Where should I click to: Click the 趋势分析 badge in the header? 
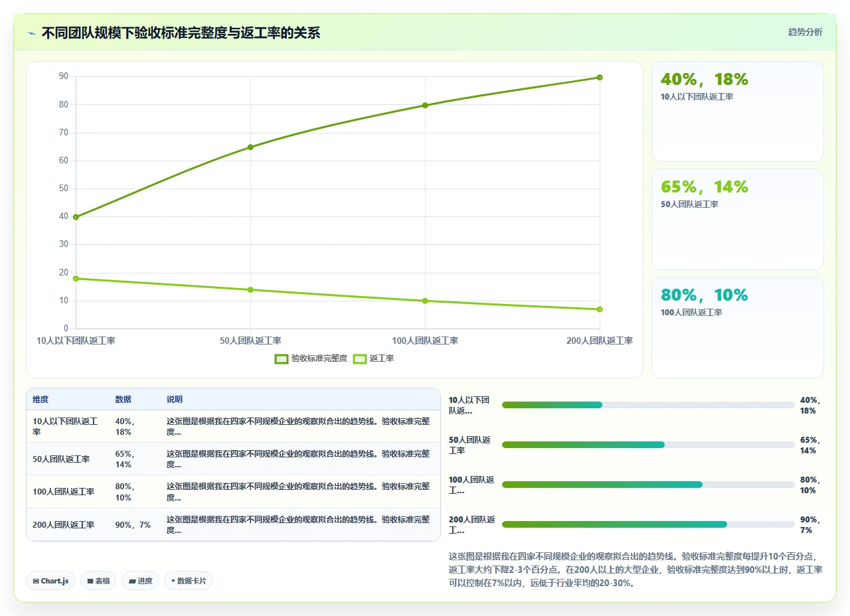[x=805, y=32]
